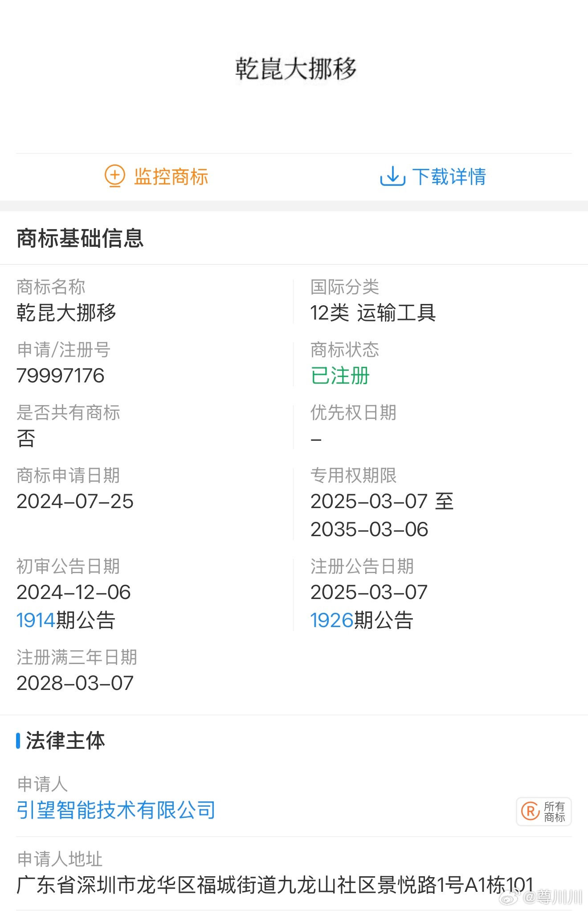Screen dimensions: 588x911
Task: Click the orange plus monitor icon
Action: (x=114, y=176)
